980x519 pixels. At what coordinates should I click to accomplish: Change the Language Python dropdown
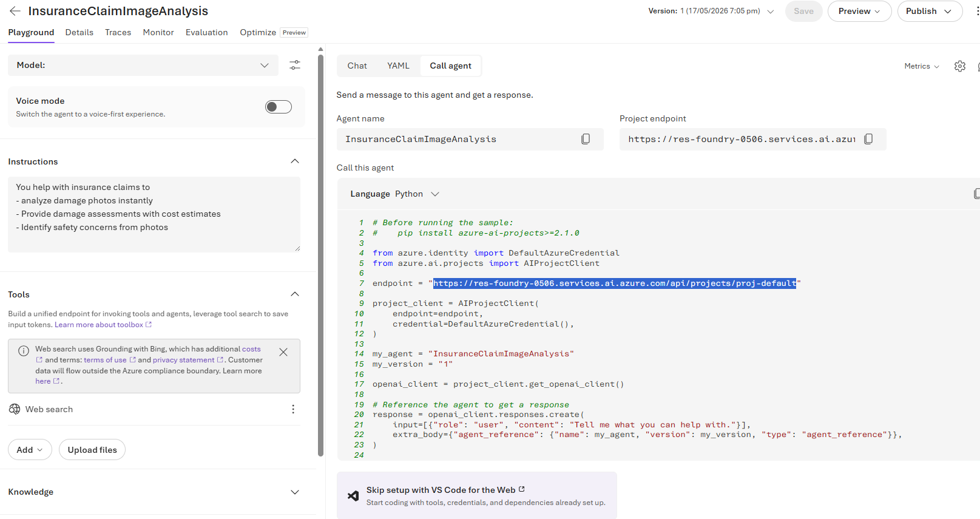417,194
